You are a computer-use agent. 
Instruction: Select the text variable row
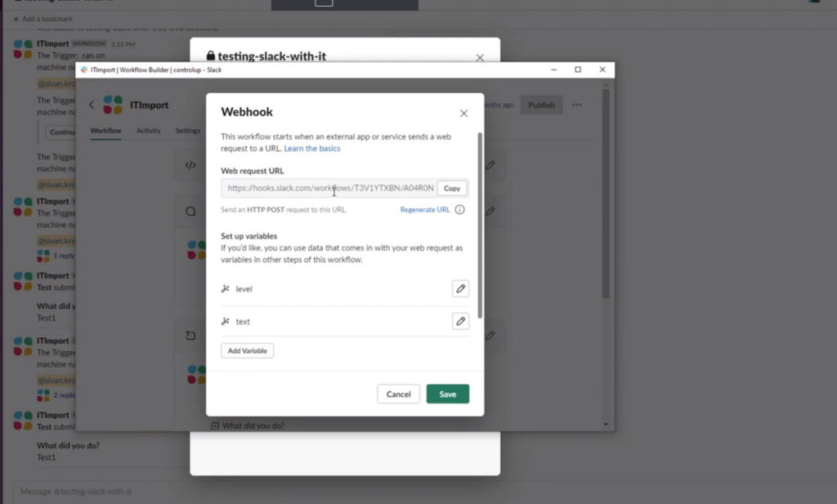point(345,321)
